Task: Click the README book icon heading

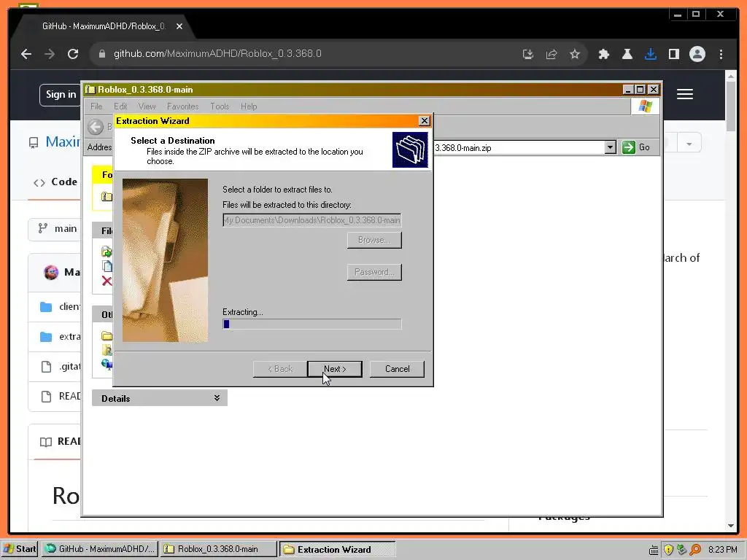Action: [46, 441]
